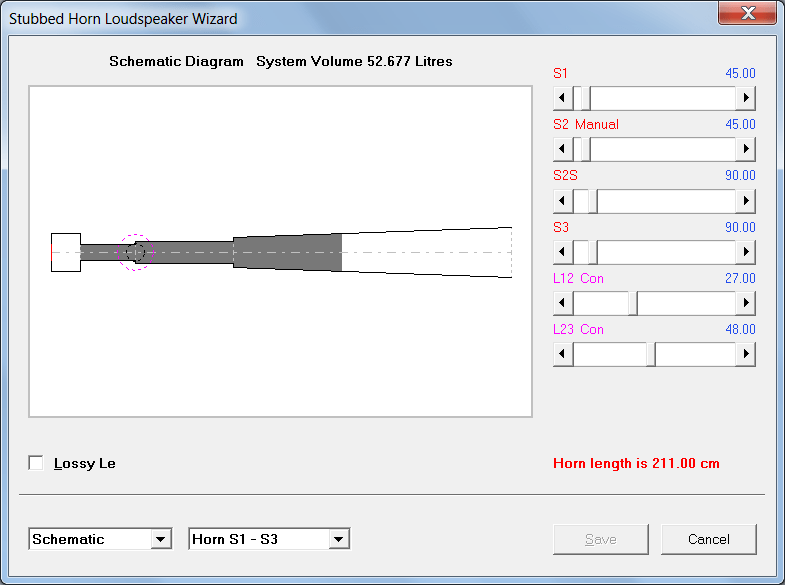The image size is (785, 585).
Task: Click the S2 Manual label
Action: point(586,124)
